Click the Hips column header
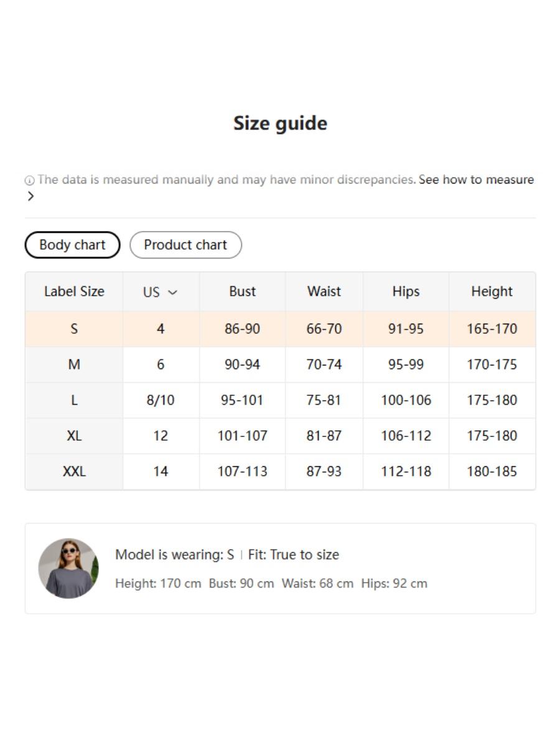 406,291
